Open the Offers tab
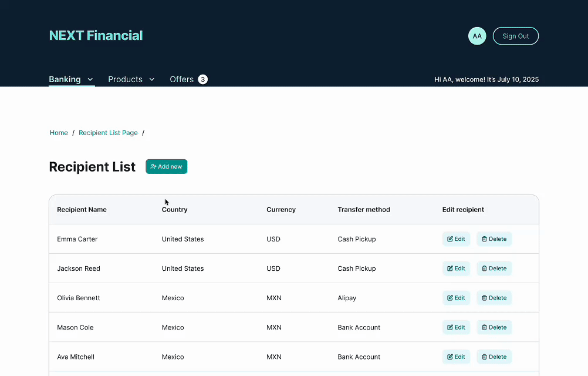Image resolution: width=588 pixels, height=376 pixels. pos(181,79)
